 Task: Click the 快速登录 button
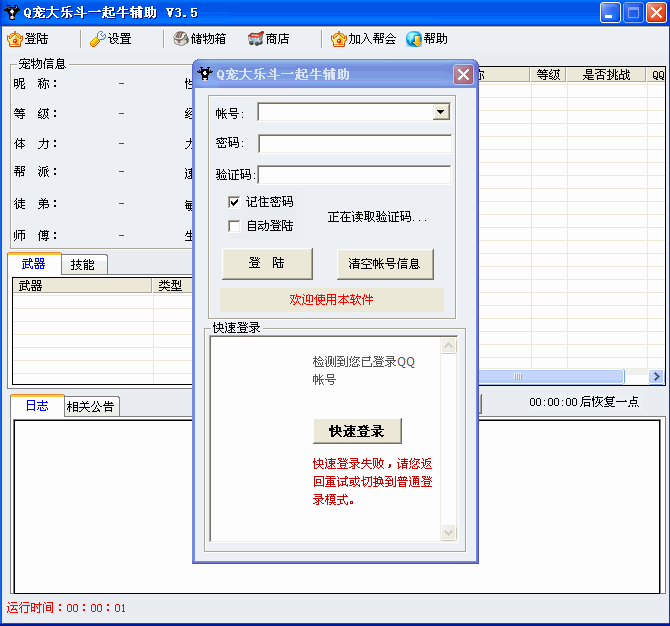pos(357,431)
